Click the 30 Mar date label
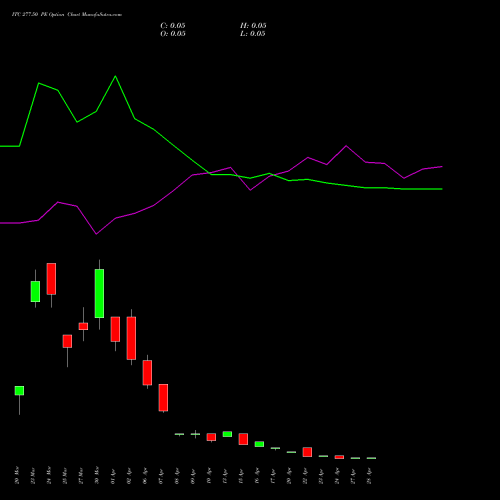 tap(97, 476)
